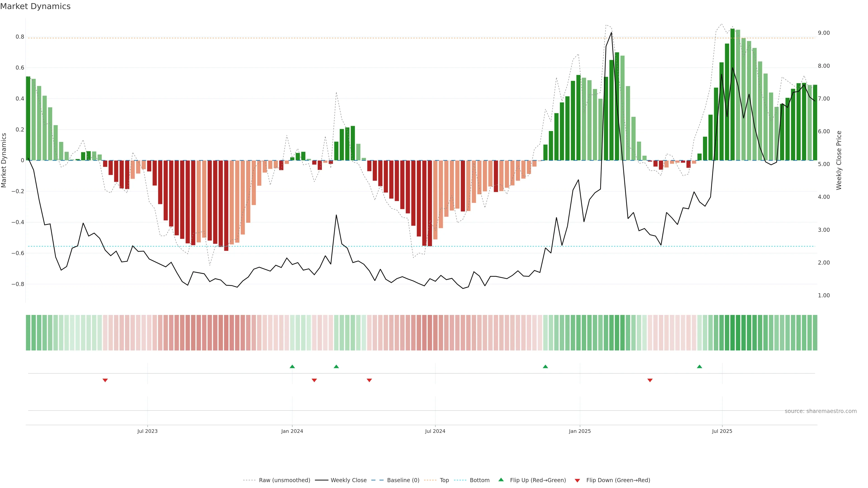Viewport: 868px width, 488px height.
Task: Click the flip-up marker at Jan 2024
Action: (292, 366)
